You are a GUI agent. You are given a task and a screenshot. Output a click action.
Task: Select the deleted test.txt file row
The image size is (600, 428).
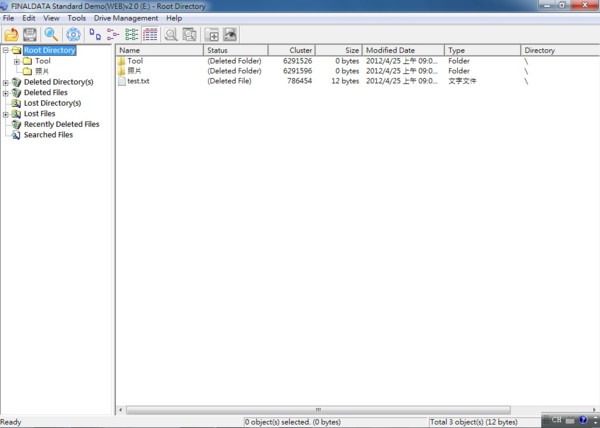point(139,81)
